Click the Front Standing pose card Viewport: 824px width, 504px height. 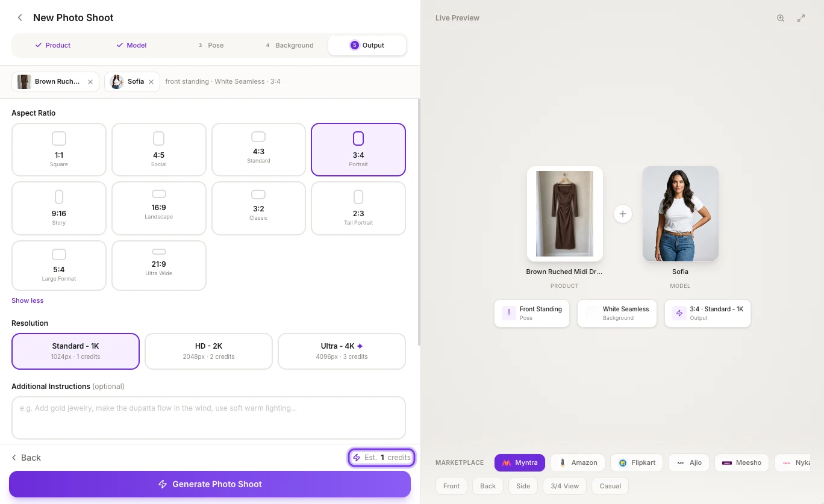click(x=532, y=313)
